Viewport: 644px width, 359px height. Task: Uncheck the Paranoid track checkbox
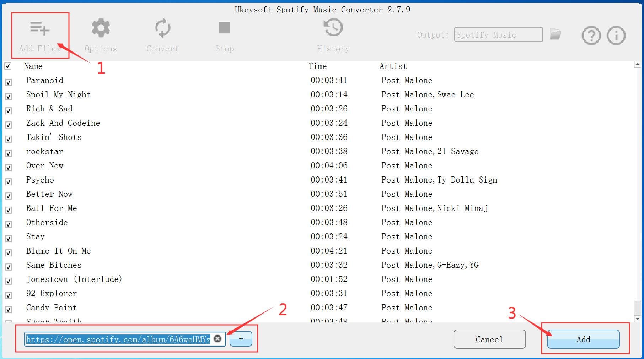click(9, 82)
